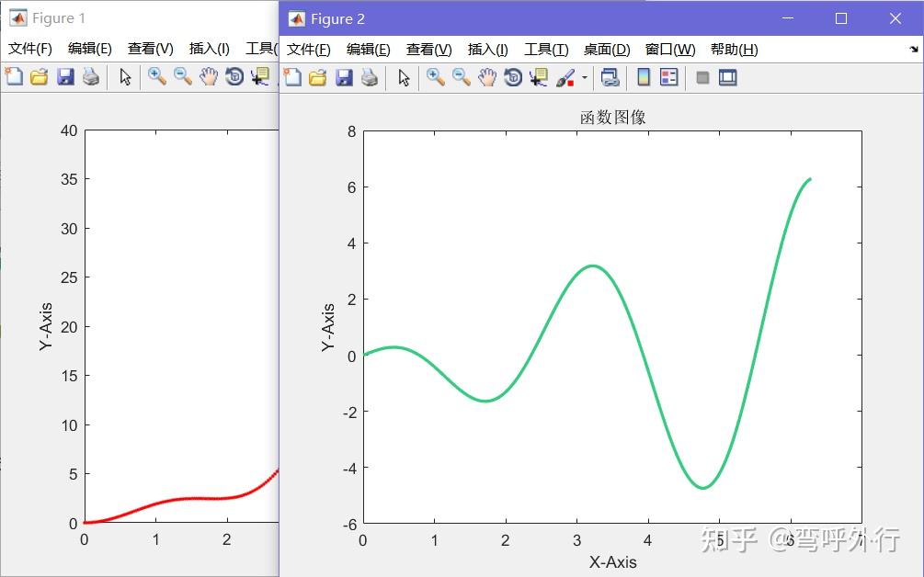
Task: Select Pan hand tool in Figure 1
Action: click(208, 76)
